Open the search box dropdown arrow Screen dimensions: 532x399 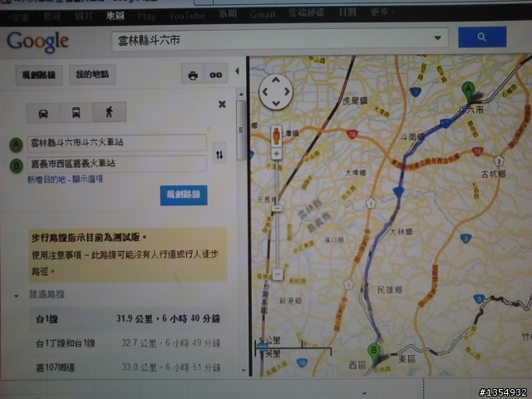click(x=438, y=37)
